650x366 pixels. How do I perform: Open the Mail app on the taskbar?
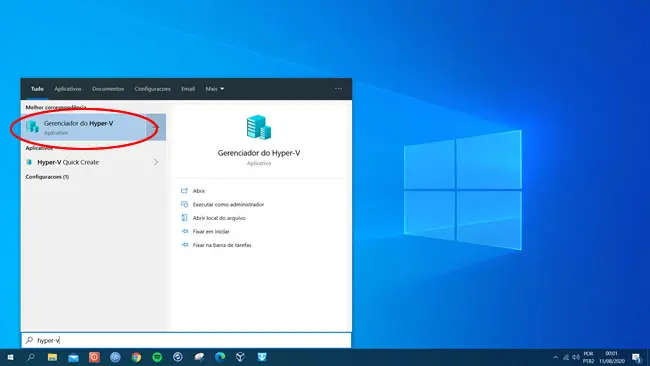tap(73, 357)
